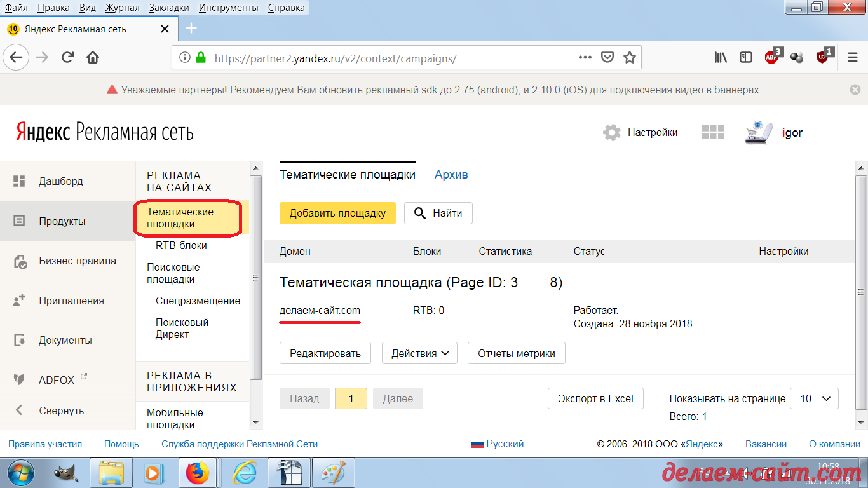Open Мобильные площадки in the side menu
This screenshot has width=868, height=488.
click(x=175, y=419)
